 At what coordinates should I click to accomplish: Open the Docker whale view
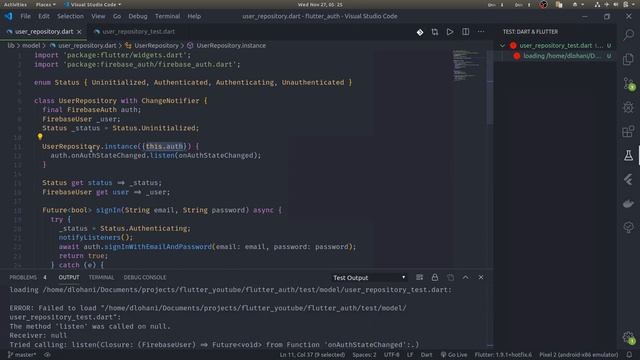[x=629, y=203]
